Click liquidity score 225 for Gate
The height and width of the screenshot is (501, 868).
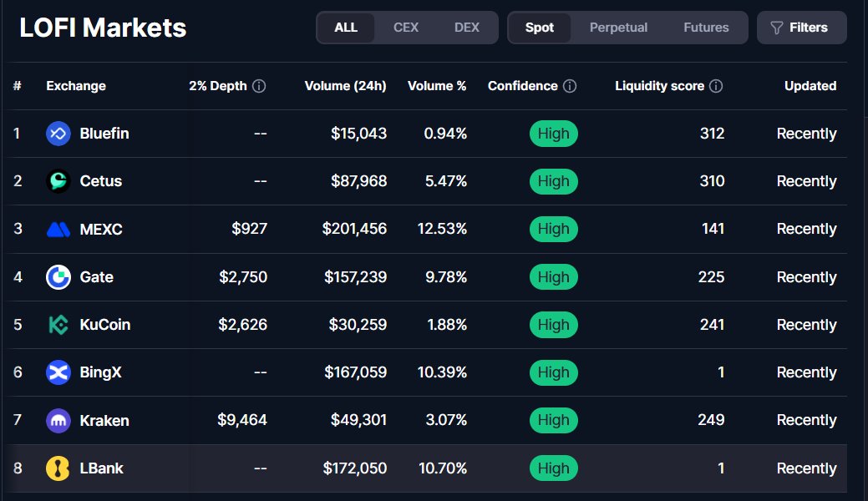(711, 276)
